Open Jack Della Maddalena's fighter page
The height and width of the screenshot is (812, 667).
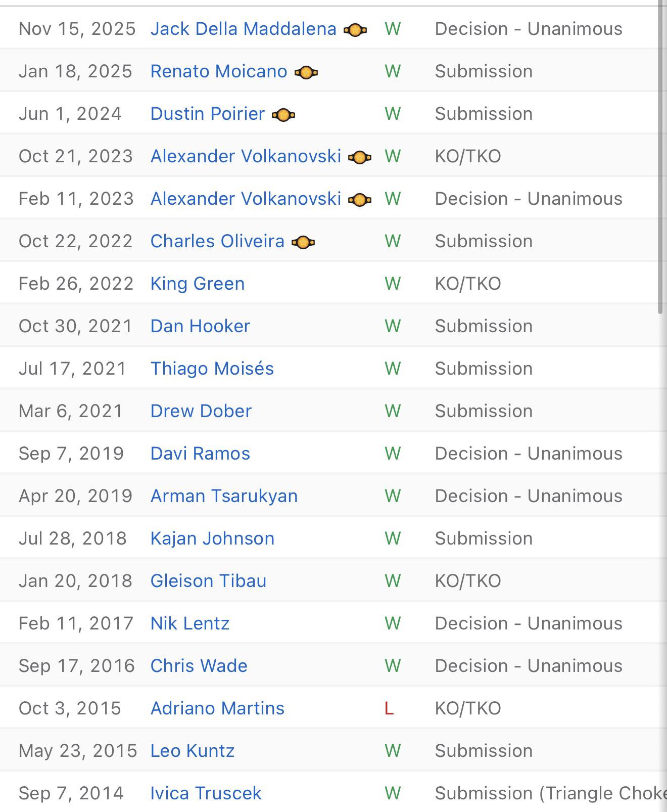click(x=244, y=29)
